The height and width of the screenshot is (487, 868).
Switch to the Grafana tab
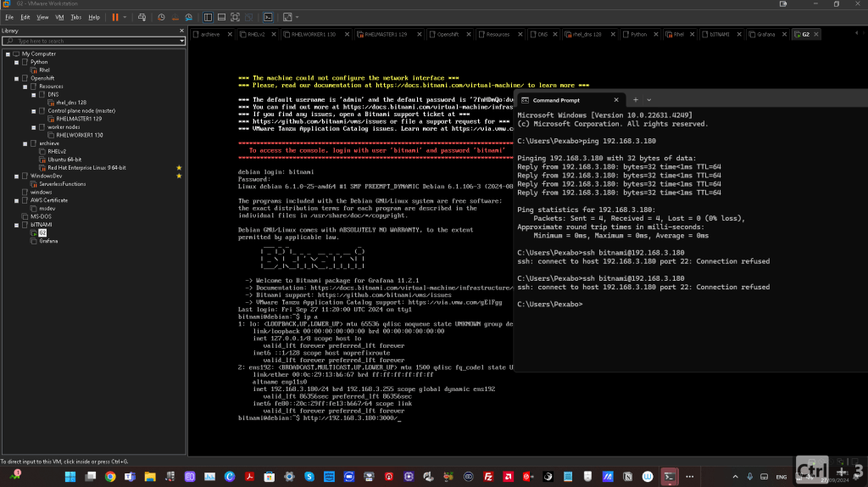coord(765,34)
